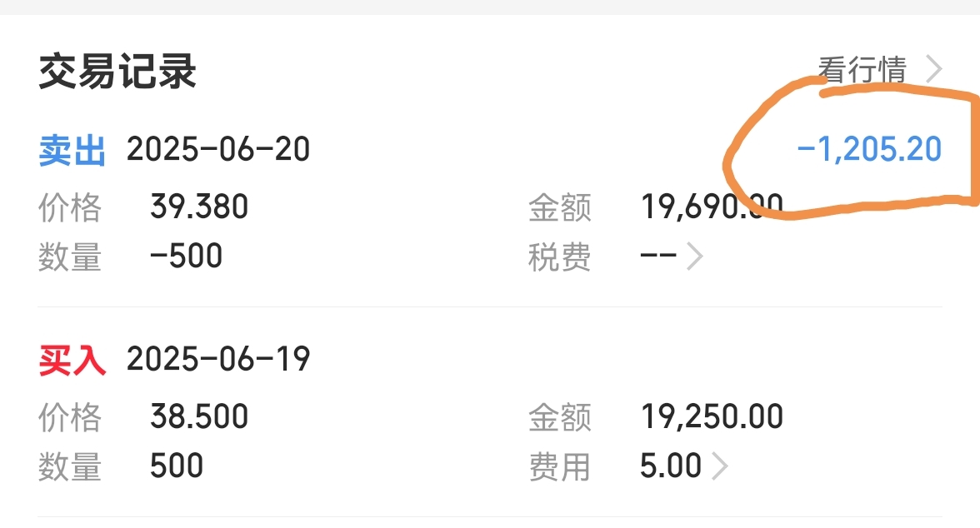The width and height of the screenshot is (980, 528).
Task: Open the 看行情 market quote link
Action: click(862, 69)
